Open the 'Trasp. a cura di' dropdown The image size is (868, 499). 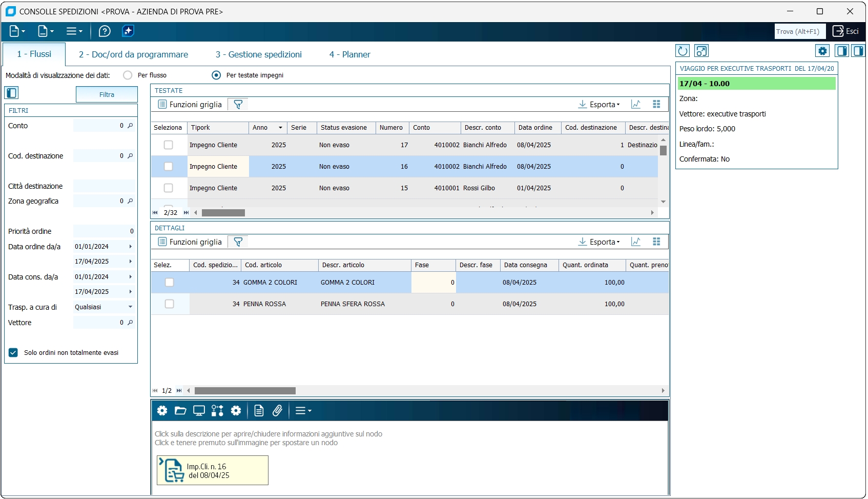click(130, 307)
